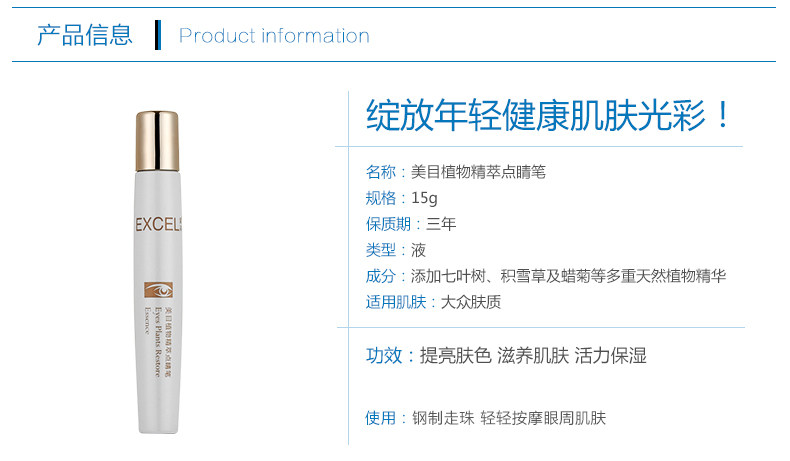Viewport: 790px width, 461px height.
Task: Click the 15g specification value
Action: [424, 198]
